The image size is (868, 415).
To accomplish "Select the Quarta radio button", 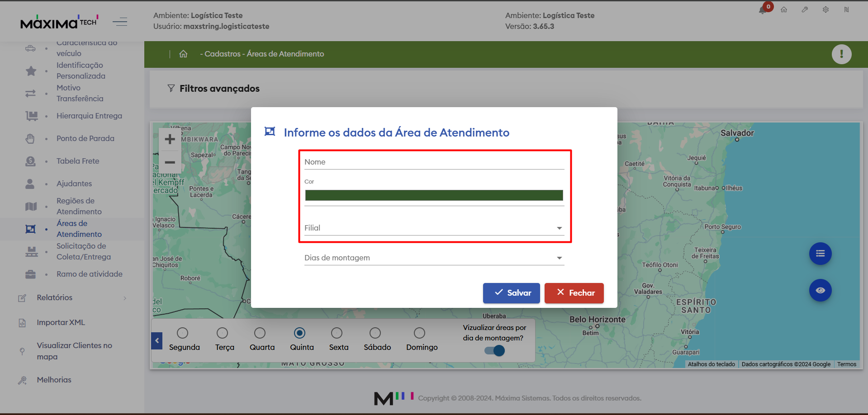I will point(260,333).
